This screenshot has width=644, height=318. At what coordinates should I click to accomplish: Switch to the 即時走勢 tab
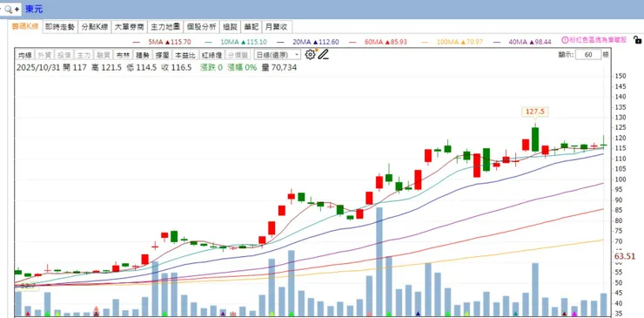pos(60,27)
